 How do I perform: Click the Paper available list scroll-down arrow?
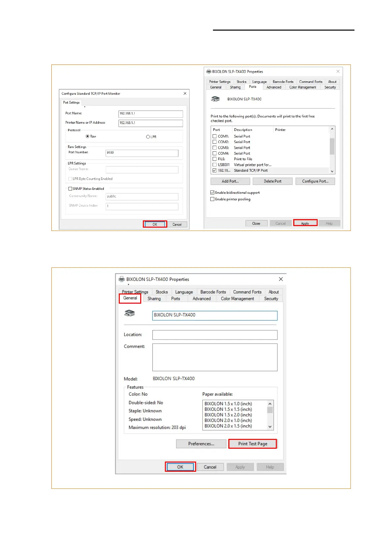pos(270,427)
